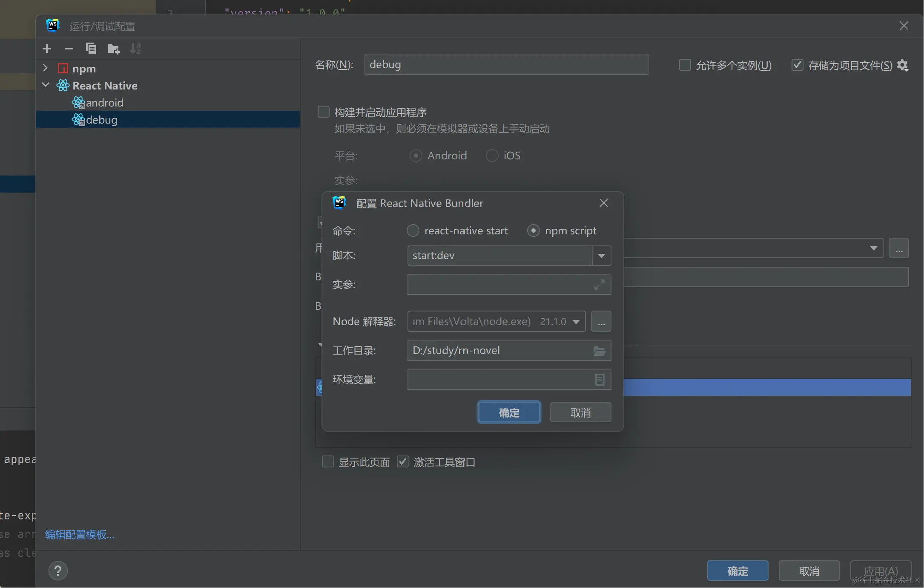The height and width of the screenshot is (588, 924).
Task: Expand the npm configuration group
Action: 45,68
